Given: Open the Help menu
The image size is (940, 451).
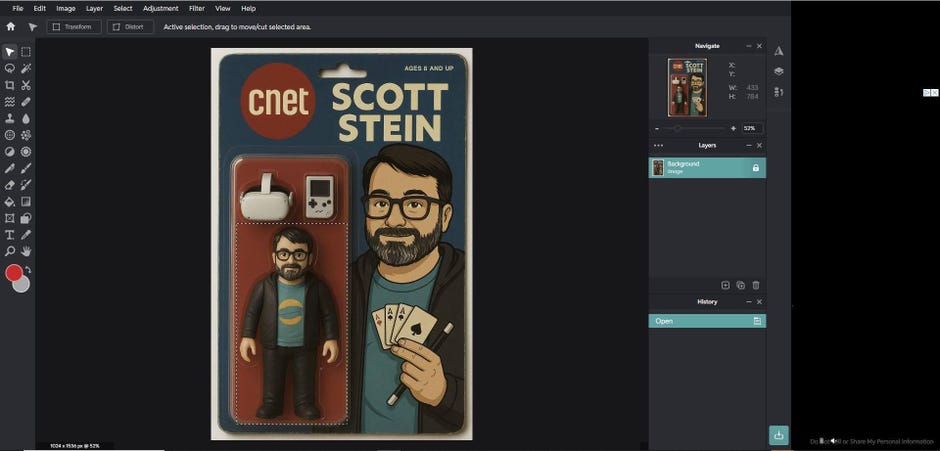Looking at the screenshot, I should click(248, 8).
